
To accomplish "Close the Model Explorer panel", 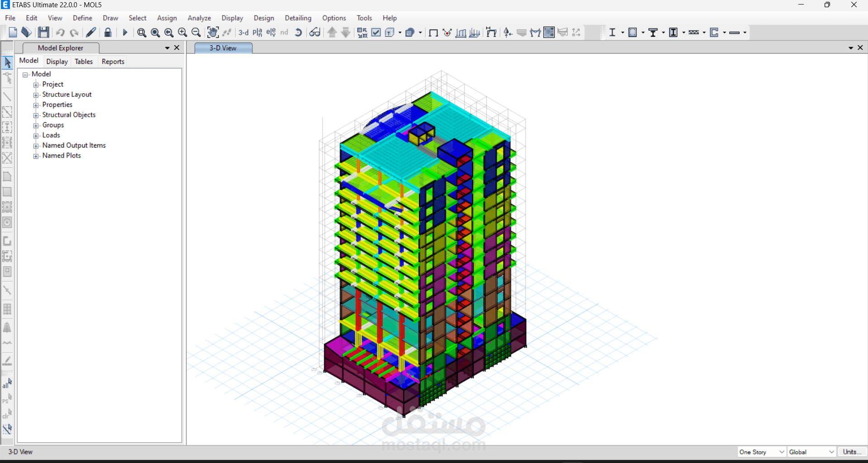I will pyautogui.click(x=177, y=48).
